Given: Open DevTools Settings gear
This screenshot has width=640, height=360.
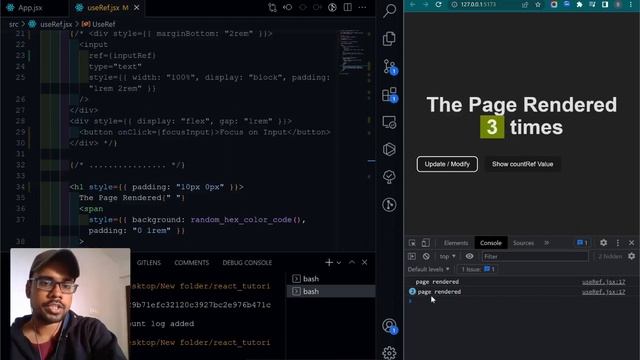Looking at the screenshot, I should click(x=603, y=243).
